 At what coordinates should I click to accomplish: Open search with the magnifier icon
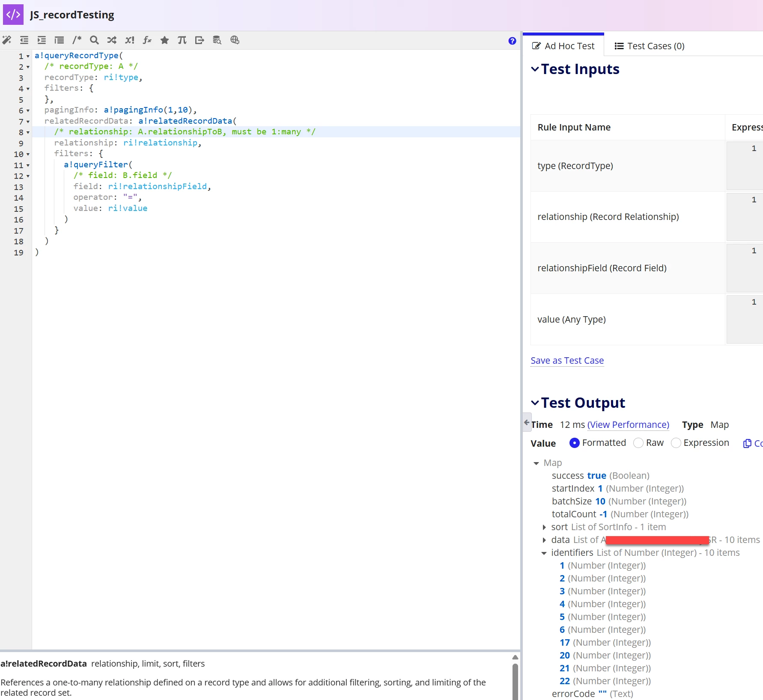[x=94, y=40]
